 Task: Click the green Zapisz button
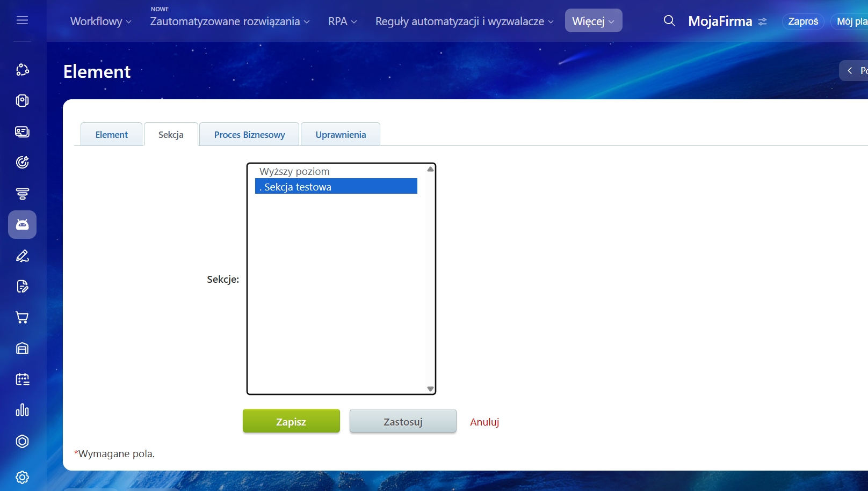click(291, 421)
